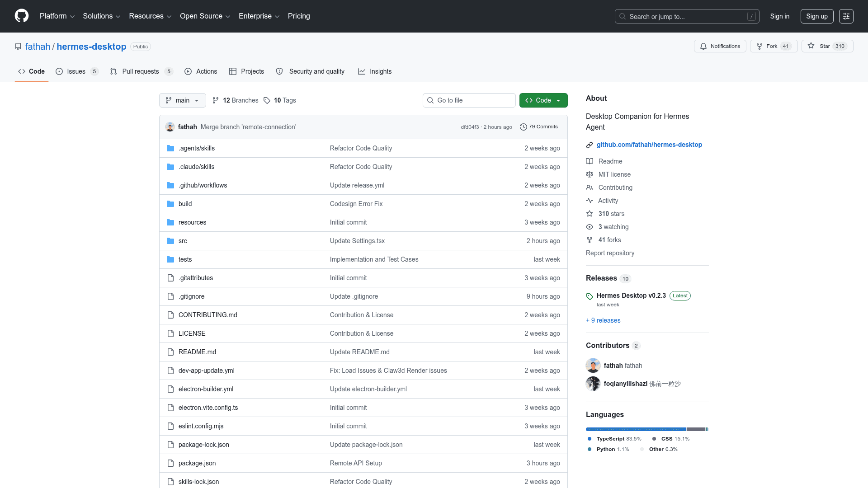Click the Notifications bell button
This screenshot has width=868, height=488.
click(720, 46)
